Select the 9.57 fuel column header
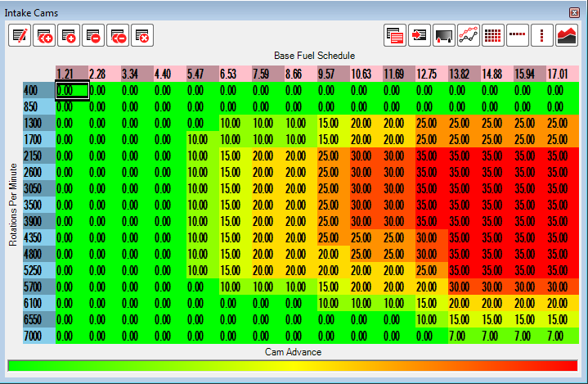 (x=334, y=74)
